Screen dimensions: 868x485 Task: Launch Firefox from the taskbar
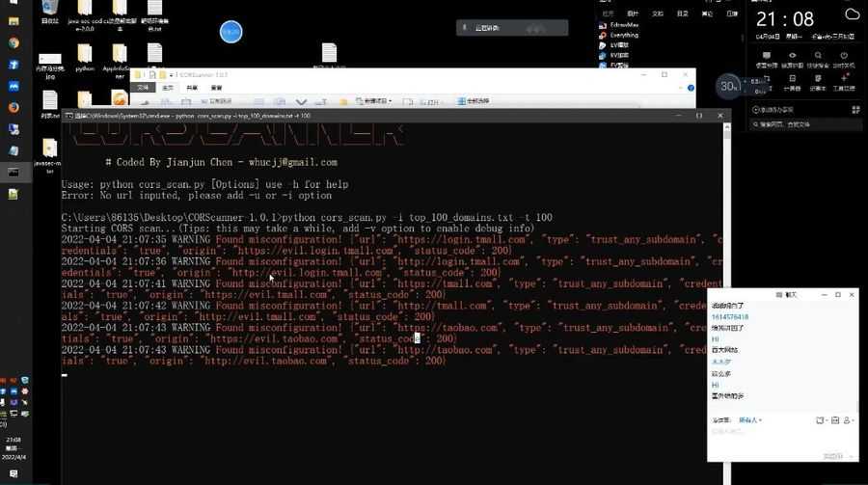14,107
